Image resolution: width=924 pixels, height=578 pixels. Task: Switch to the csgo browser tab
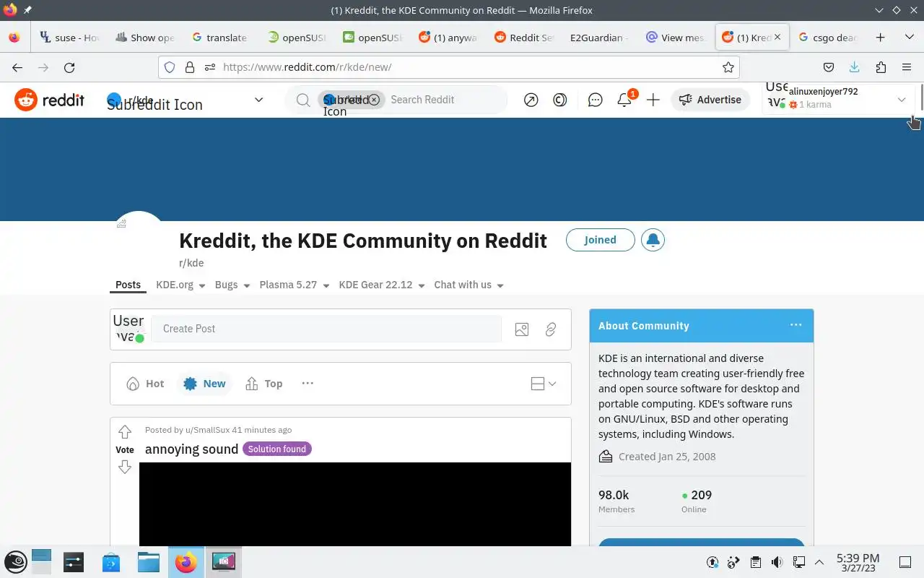(829, 38)
